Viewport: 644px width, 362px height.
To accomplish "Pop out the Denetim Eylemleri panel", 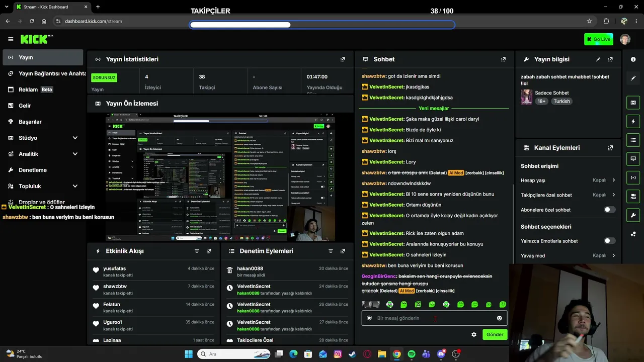I will [343, 251].
